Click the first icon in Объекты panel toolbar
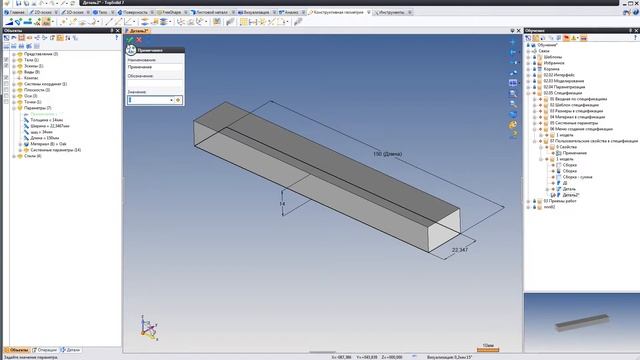640x360 pixels. click(7, 38)
